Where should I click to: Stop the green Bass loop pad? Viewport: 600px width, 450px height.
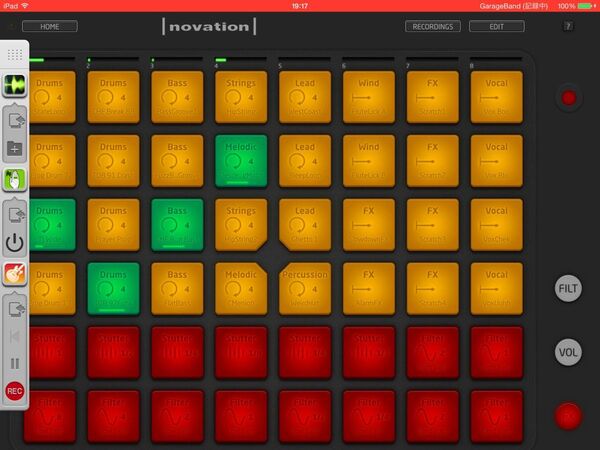177,225
